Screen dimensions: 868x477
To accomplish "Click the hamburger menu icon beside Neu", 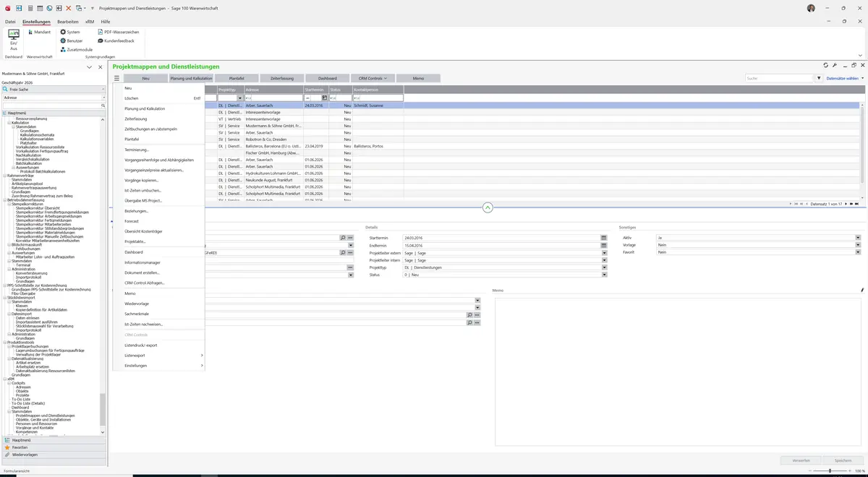I will (x=116, y=78).
